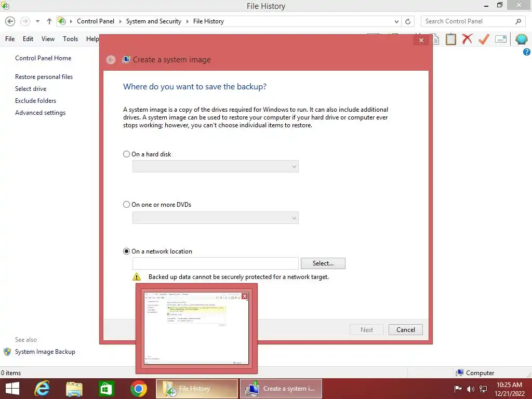This screenshot has height=399, width=532.
Task: Click the Search Control Panel box
Action: pyautogui.click(x=468, y=21)
